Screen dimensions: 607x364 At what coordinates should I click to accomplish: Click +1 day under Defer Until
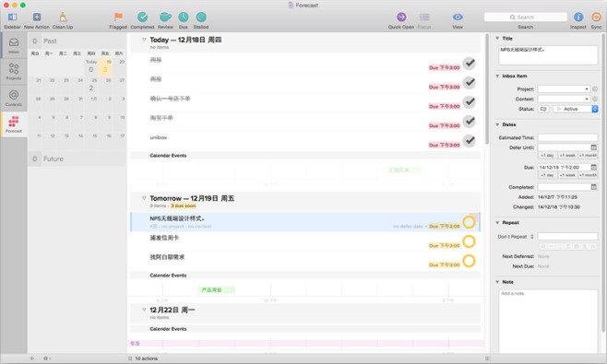click(x=547, y=155)
